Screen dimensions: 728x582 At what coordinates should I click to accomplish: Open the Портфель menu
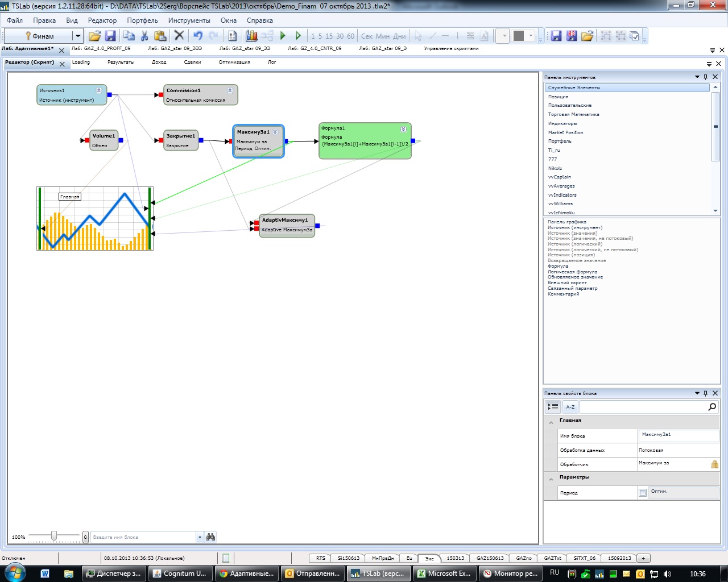142,20
